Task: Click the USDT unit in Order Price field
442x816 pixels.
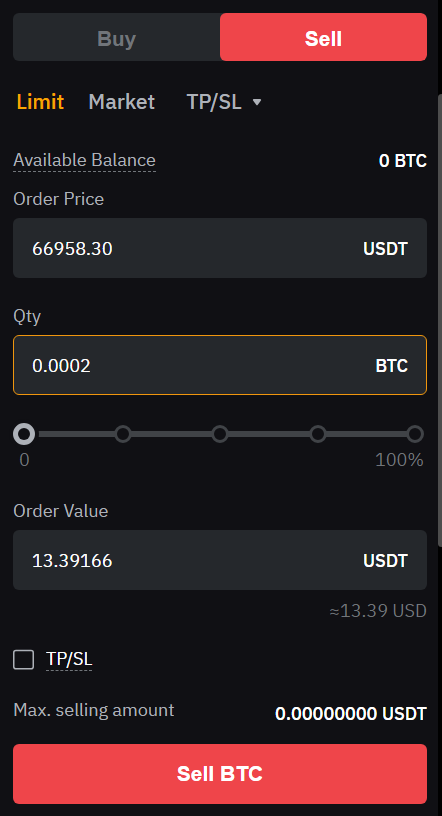Action: tap(385, 248)
